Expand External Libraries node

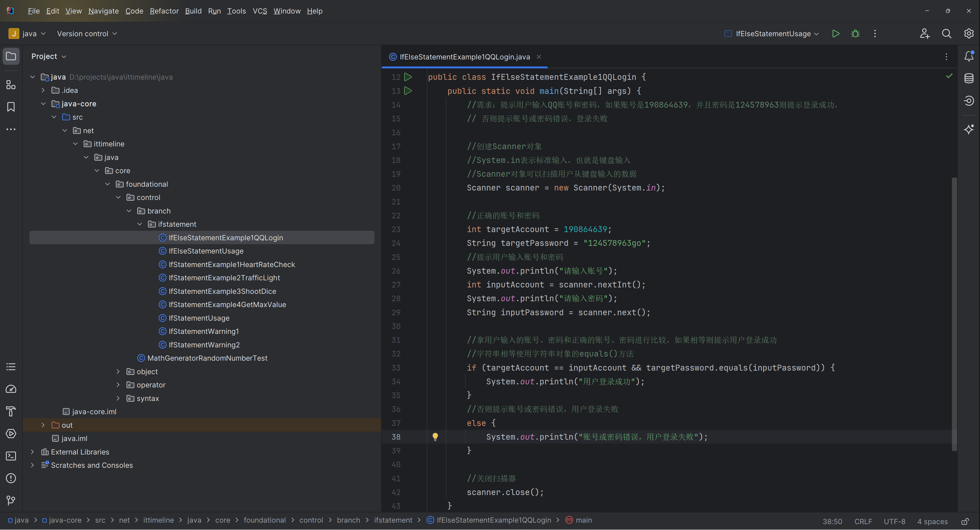tap(32, 452)
